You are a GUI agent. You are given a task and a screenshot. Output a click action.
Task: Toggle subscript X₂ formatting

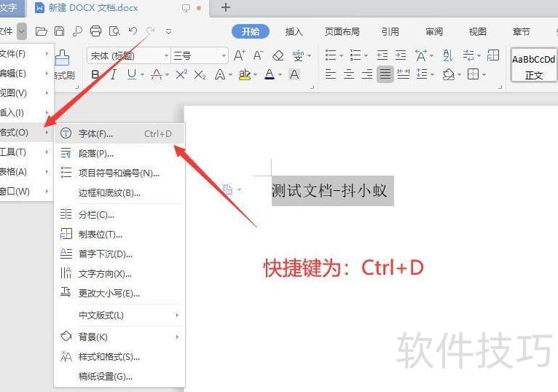click(200, 75)
